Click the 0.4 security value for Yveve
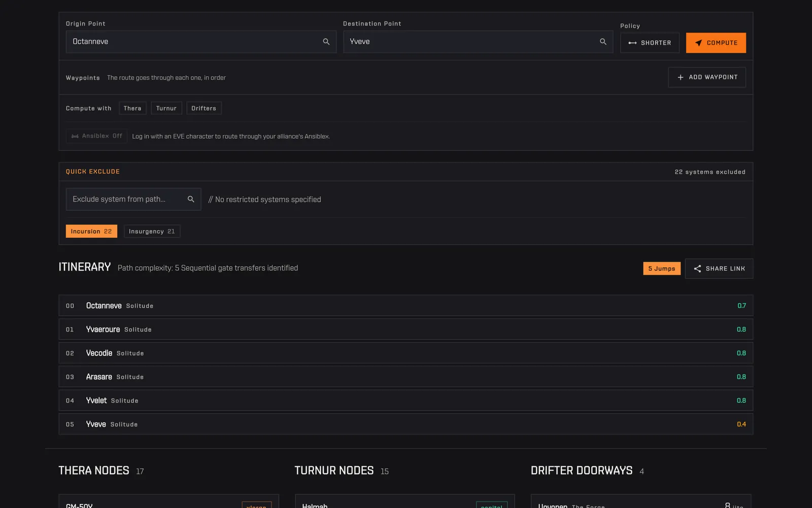 (x=741, y=424)
